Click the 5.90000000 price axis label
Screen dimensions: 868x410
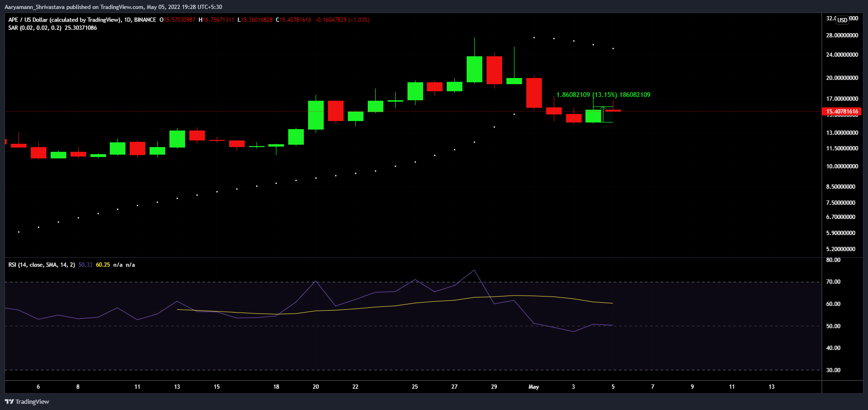[841, 233]
